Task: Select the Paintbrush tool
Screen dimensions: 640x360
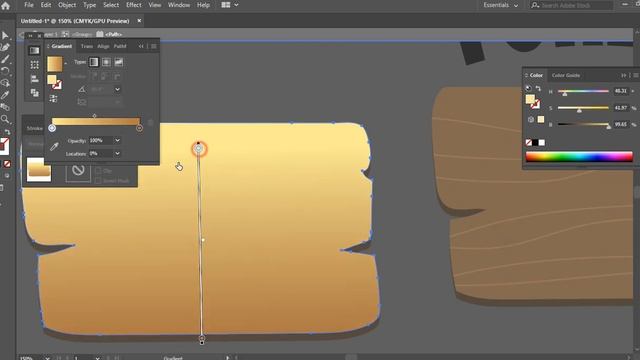Action: 5,59
